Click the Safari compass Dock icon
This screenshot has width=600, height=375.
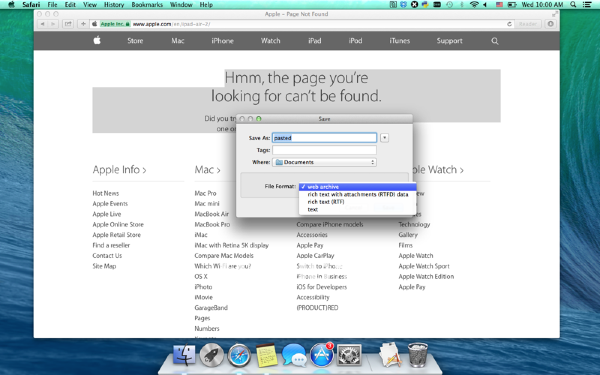pyautogui.click(x=239, y=355)
